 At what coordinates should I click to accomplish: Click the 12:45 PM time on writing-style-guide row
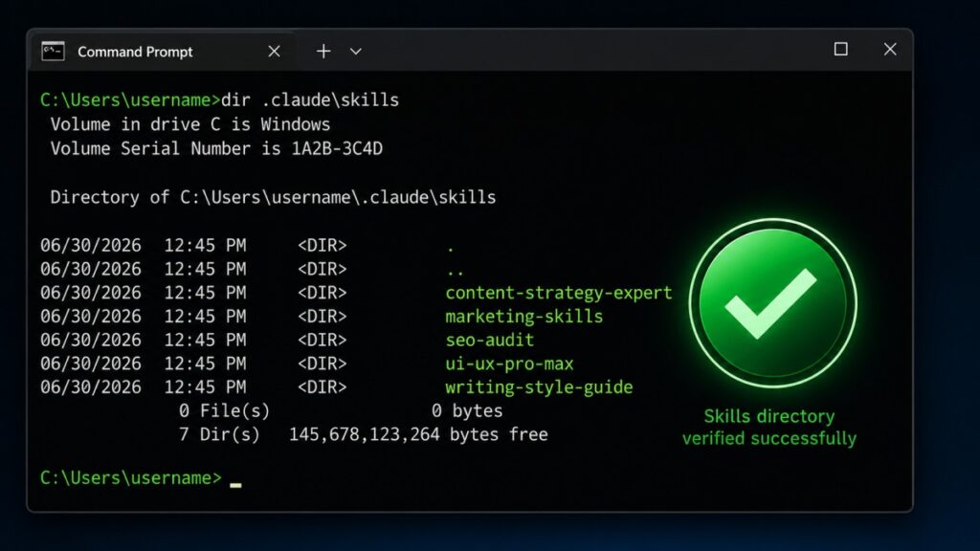(x=205, y=387)
